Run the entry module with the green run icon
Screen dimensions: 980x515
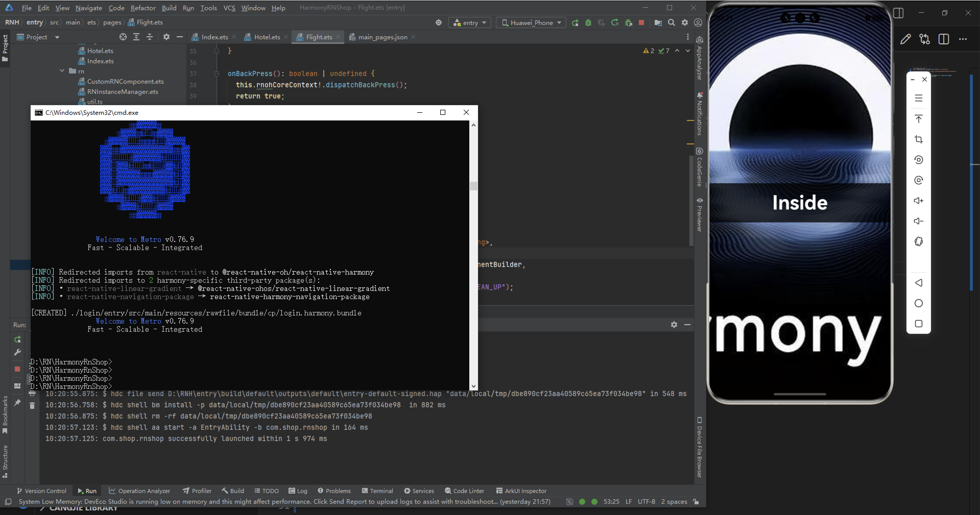[575, 23]
